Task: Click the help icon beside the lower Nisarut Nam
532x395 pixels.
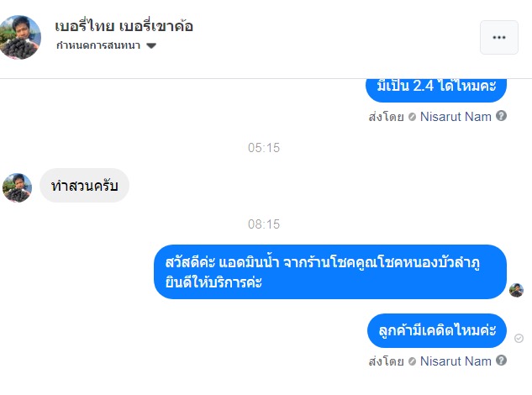Action: pyautogui.click(x=502, y=361)
